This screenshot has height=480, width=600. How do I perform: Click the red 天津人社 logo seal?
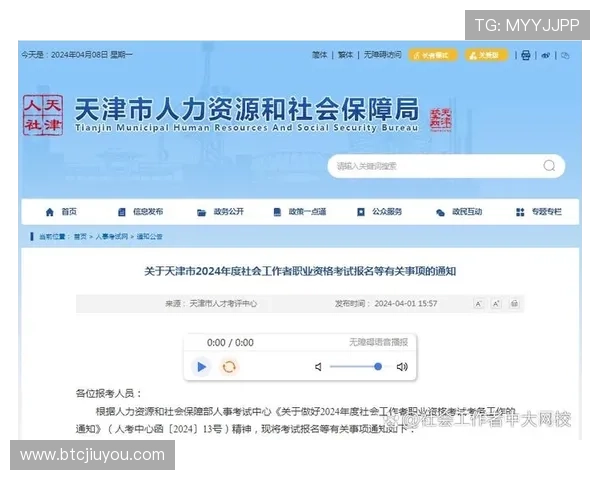pos(43,115)
